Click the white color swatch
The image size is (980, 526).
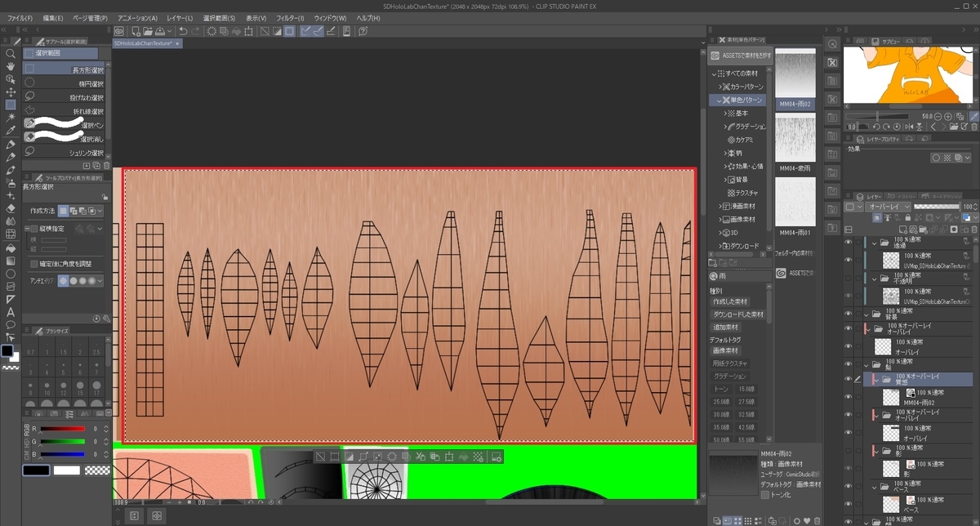pos(67,470)
